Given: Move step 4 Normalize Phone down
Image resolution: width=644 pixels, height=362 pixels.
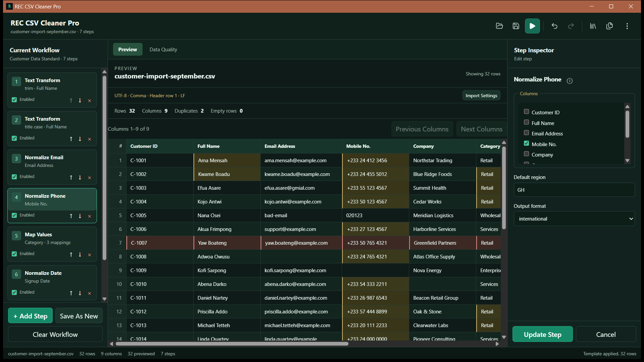Looking at the screenshot, I should coord(80,216).
